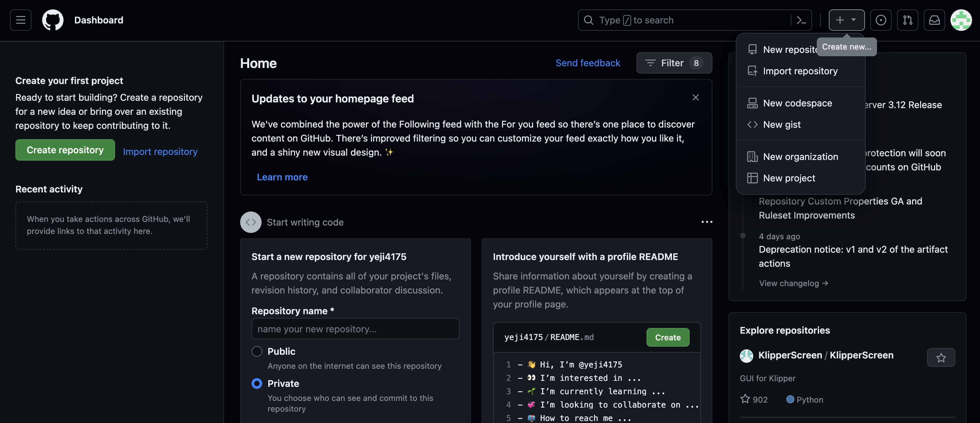Click the green Create repository button
Viewport: 980px width, 423px height.
tap(65, 150)
